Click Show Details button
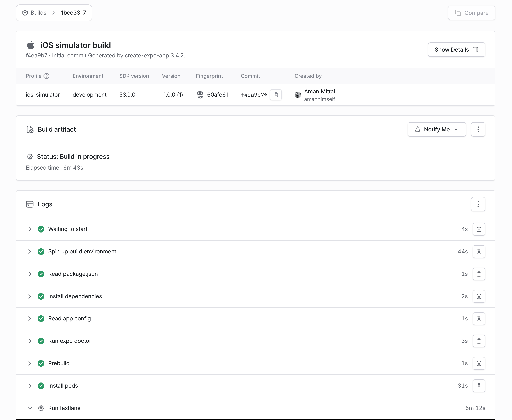 (456, 50)
